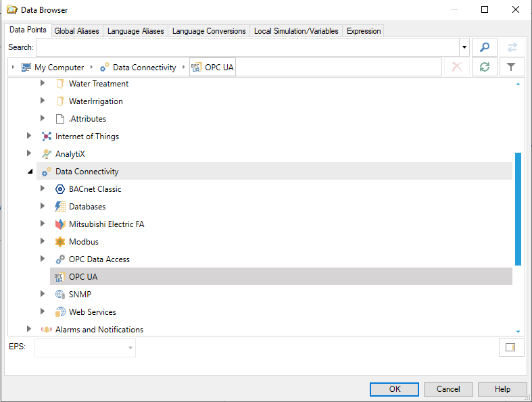Viewport: 532px width, 402px height.
Task: Select the Web Services tree item
Action: click(x=92, y=312)
